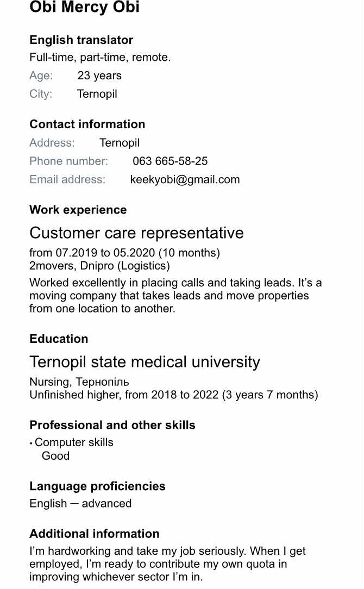This screenshot has width=364, height=589.
Task: Click the Address value Ternopil
Action: tap(120, 143)
